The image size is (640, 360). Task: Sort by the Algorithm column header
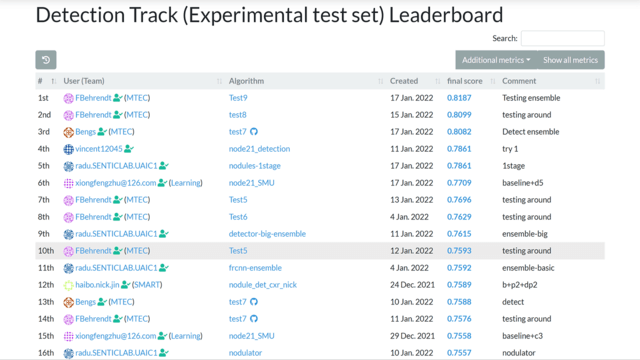pyautogui.click(x=246, y=81)
